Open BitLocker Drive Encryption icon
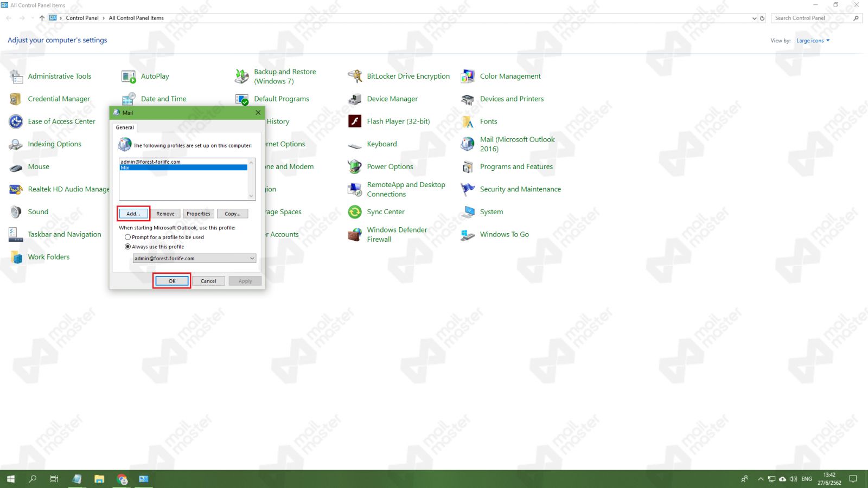Image resolution: width=868 pixels, height=488 pixels. [x=355, y=76]
